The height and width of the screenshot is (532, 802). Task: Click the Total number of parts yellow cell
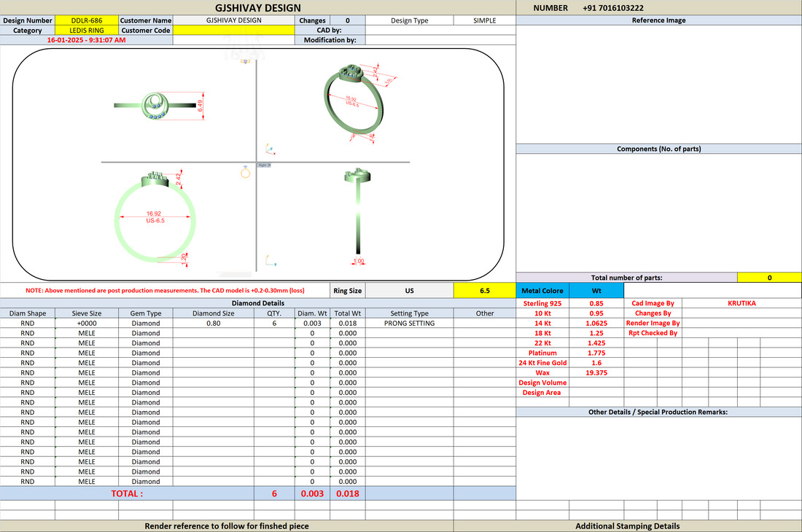(769, 278)
